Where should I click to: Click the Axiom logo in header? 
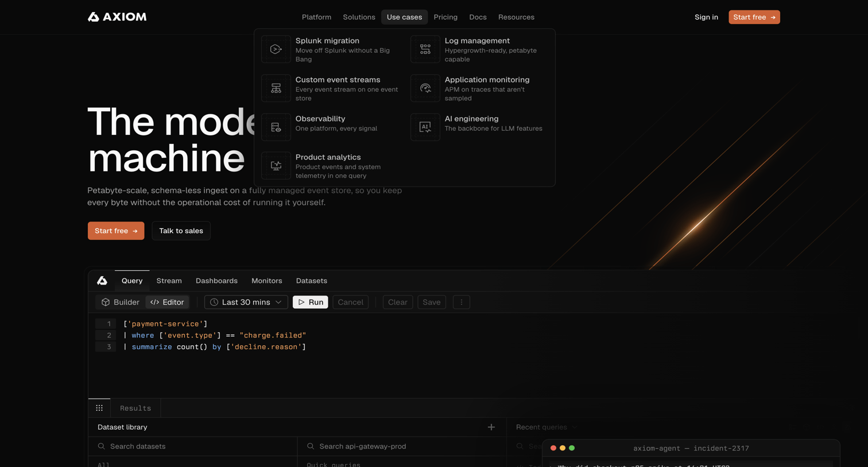click(x=117, y=17)
